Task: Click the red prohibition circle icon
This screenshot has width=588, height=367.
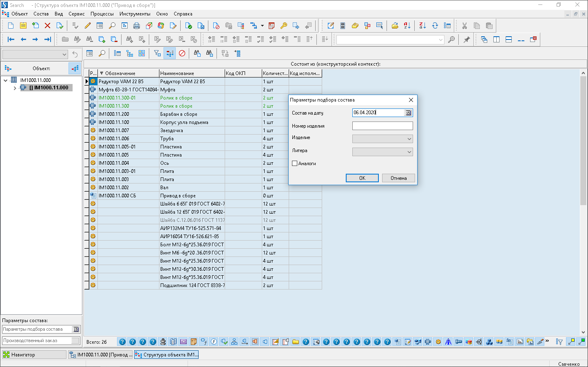Action: (182, 53)
